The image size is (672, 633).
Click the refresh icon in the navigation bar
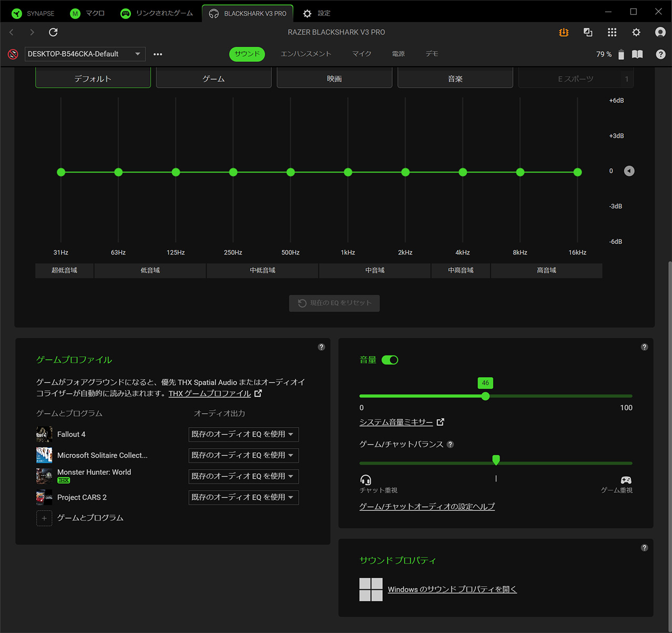tap(53, 33)
